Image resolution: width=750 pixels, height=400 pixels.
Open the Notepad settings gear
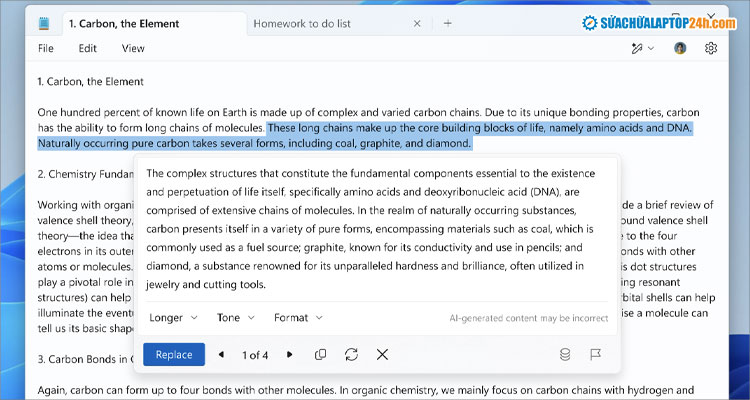pos(711,48)
